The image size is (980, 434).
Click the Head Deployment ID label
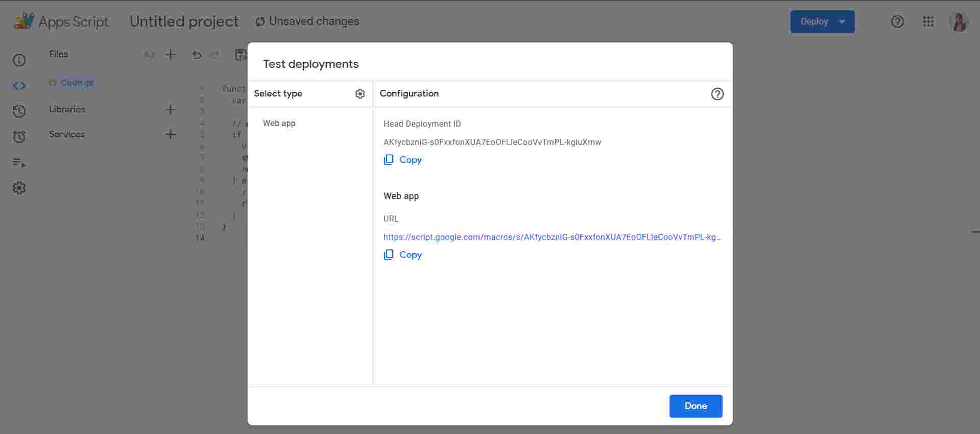(x=422, y=124)
